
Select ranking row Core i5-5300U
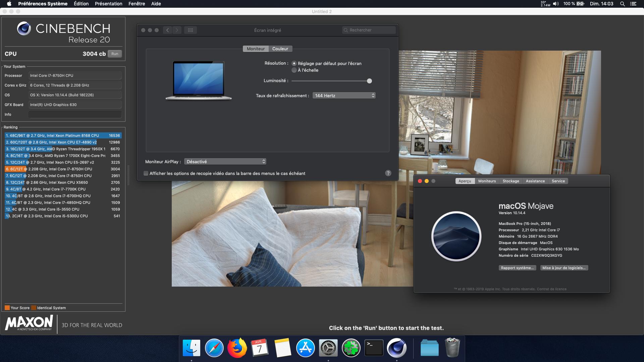tap(63, 216)
